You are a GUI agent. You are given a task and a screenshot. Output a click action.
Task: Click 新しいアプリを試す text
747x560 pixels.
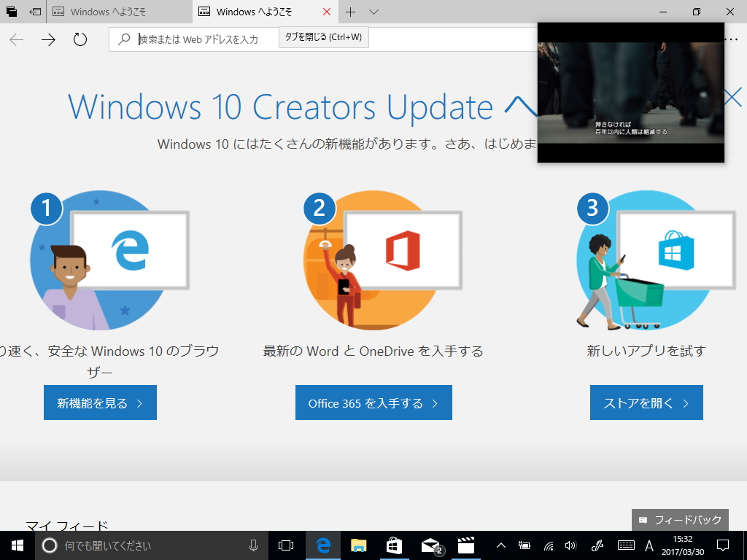coord(646,351)
